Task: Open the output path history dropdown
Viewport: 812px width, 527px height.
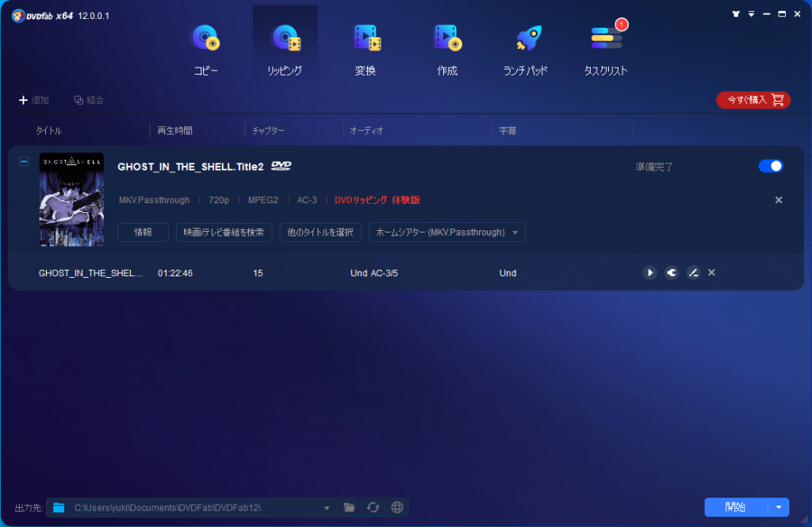Action: (326, 507)
